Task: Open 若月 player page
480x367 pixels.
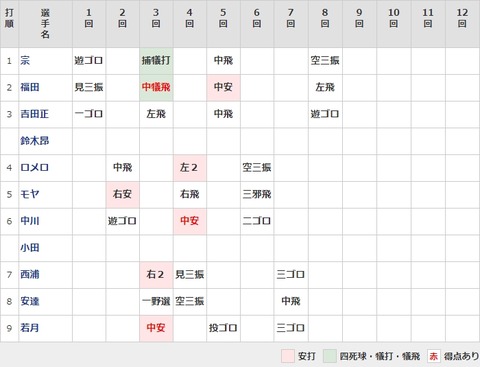Action: [x=30, y=328]
